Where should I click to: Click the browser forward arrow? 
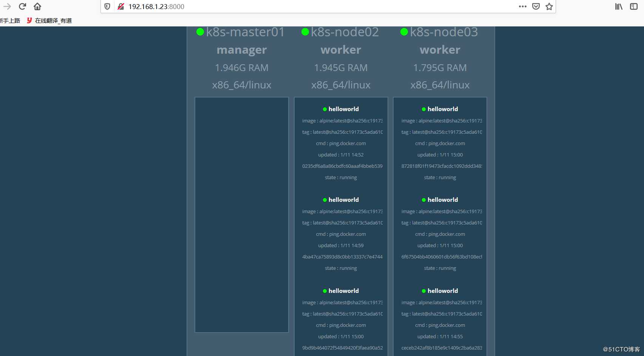click(7, 6)
